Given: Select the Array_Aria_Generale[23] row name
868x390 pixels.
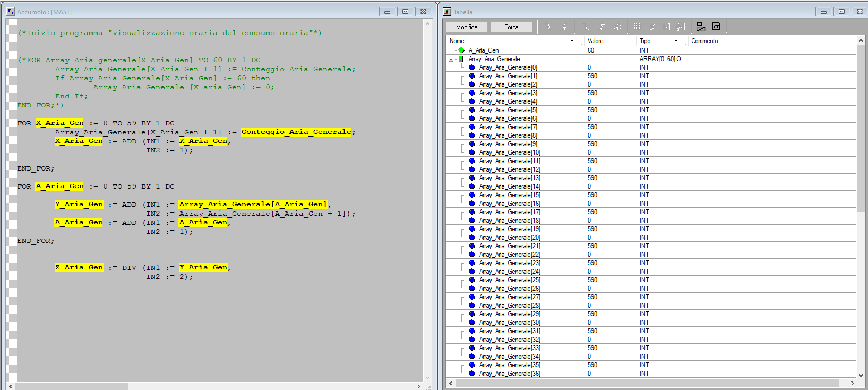Looking at the screenshot, I should pyautogui.click(x=510, y=263).
